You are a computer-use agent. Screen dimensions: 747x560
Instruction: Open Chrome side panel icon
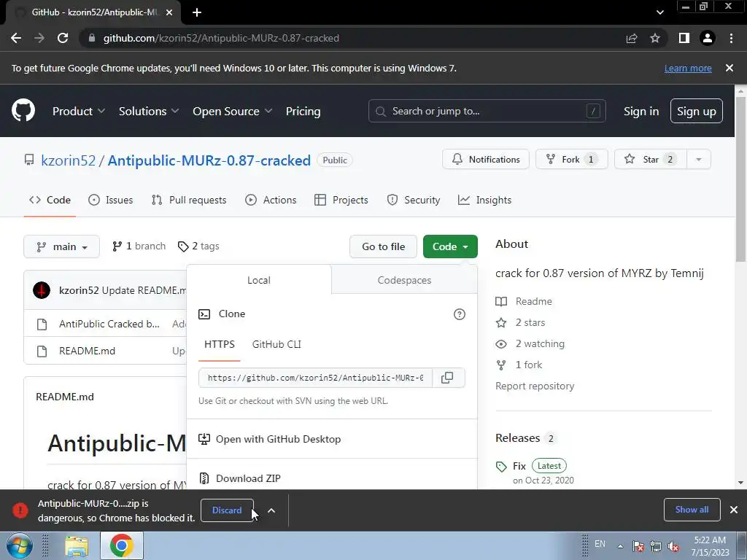click(x=684, y=38)
